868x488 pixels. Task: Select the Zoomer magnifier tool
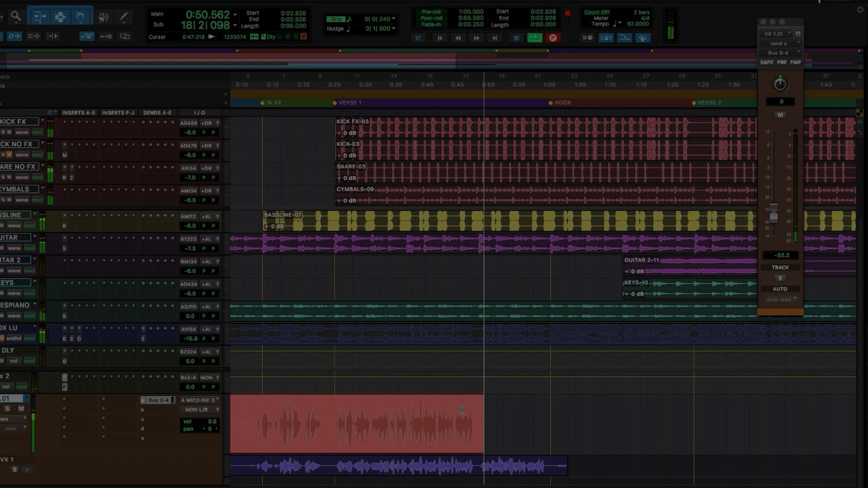click(x=16, y=17)
